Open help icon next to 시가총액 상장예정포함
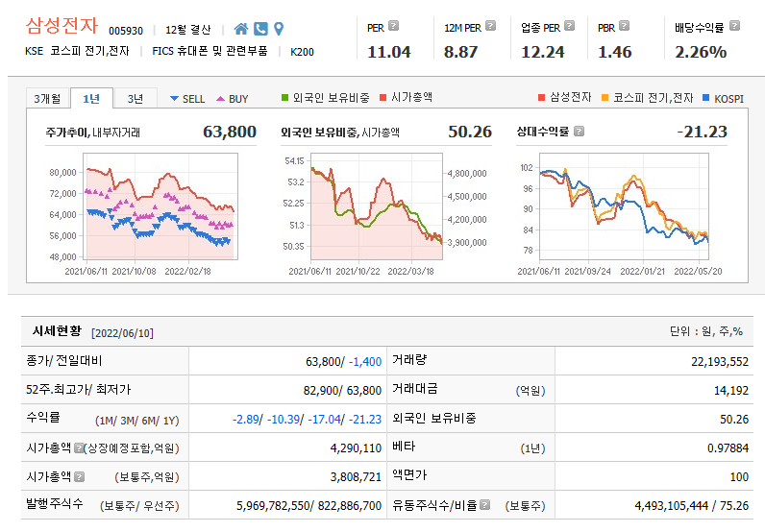The height and width of the screenshot is (532, 765). click(x=78, y=447)
